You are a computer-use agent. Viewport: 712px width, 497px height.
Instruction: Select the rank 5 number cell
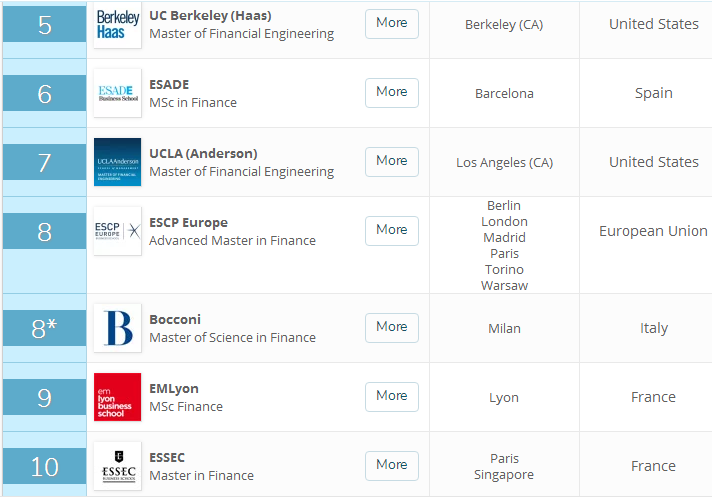(x=44, y=25)
